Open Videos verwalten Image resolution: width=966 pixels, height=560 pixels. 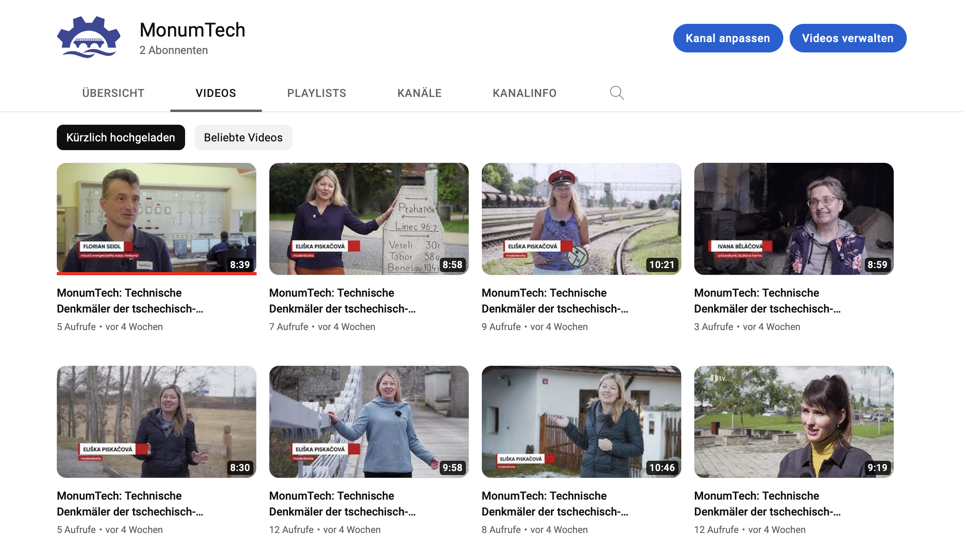coord(848,38)
